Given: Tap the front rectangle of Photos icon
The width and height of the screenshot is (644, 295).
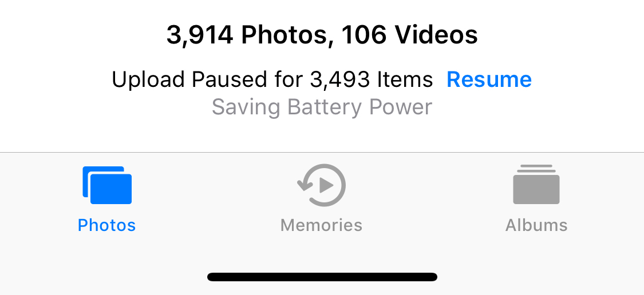Looking at the screenshot, I should (x=111, y=189).
